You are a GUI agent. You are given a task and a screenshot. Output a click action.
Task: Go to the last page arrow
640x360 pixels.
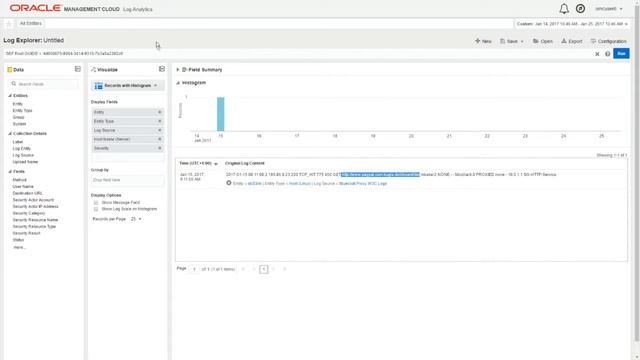(284, 269)
